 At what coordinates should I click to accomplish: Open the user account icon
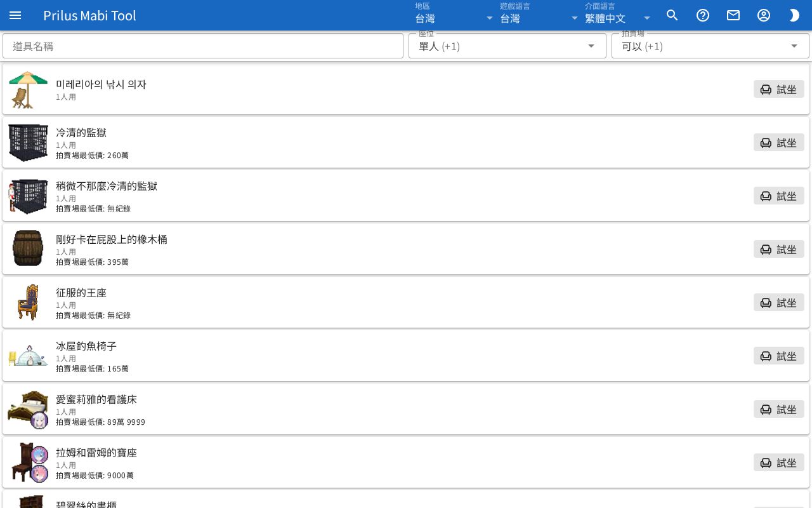(764, 15)
